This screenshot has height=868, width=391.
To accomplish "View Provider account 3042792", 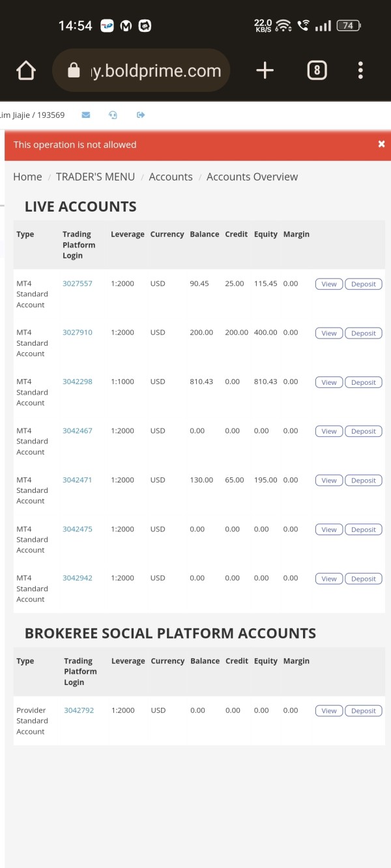I will [x=329, y=711].
